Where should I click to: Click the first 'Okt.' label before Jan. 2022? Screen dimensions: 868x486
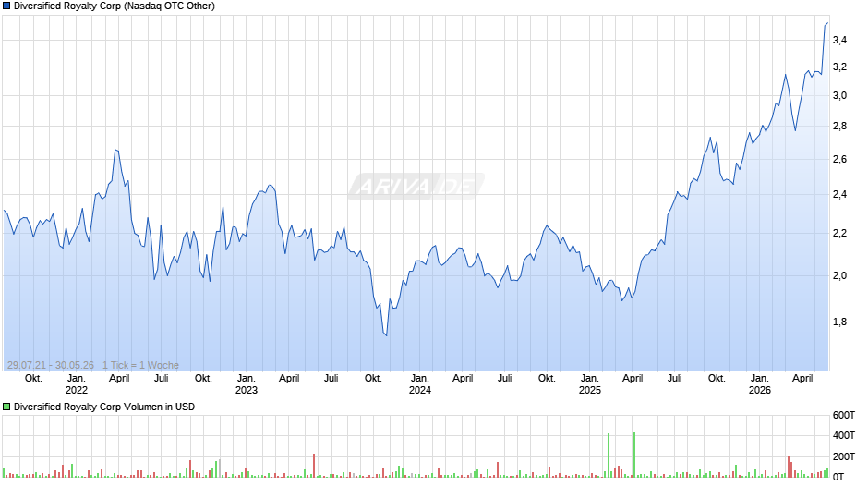34,379
